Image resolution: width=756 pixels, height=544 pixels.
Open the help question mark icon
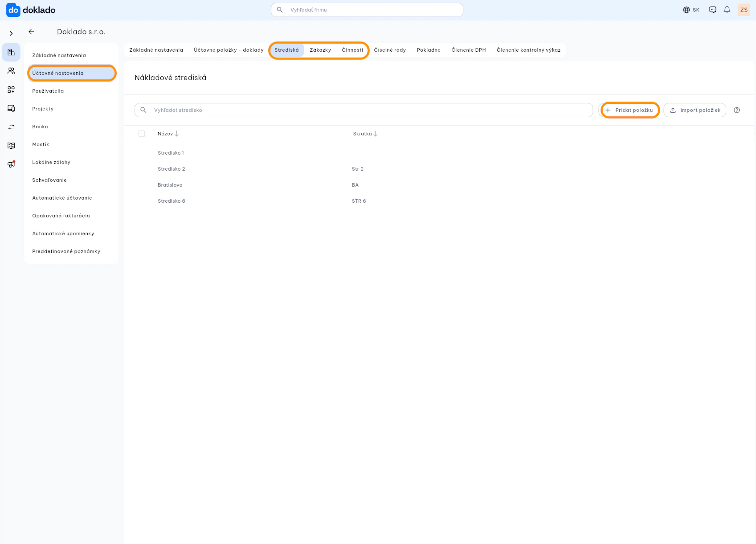(737, 110)
